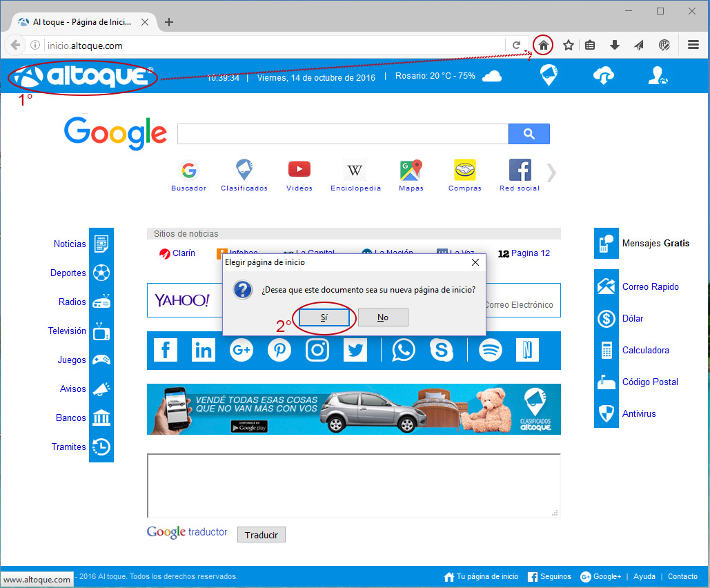Open the classifieds megaphone icon in header
Image resolution: width=710 pixels, height=588 pixels.
[x=549, y=76]
